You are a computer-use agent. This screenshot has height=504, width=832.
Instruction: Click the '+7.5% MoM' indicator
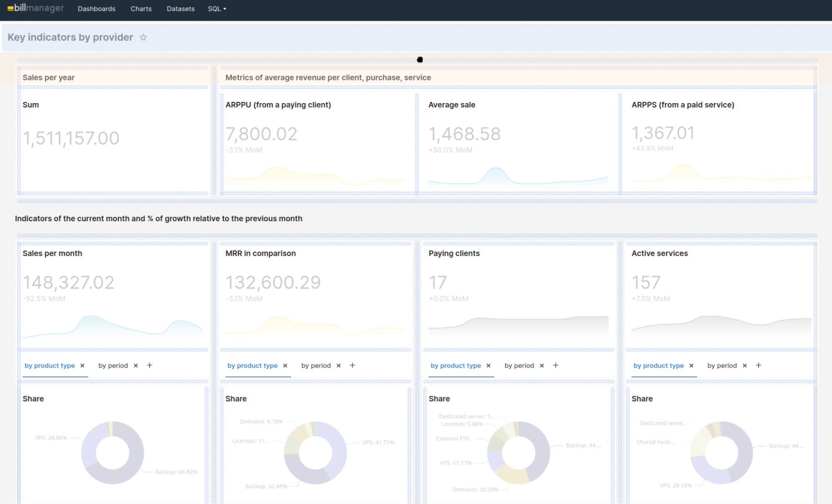pos(651,299)
